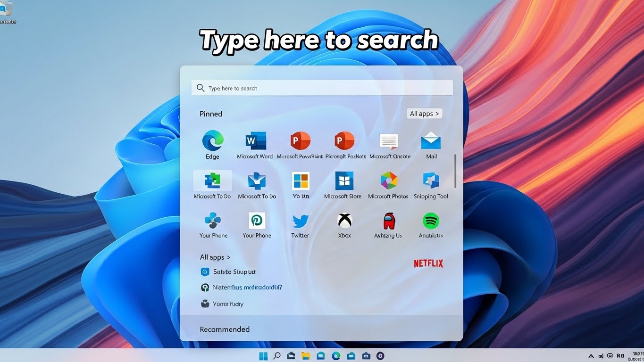
Task: Launch Microsoft Store
Action: coord(343,185)
